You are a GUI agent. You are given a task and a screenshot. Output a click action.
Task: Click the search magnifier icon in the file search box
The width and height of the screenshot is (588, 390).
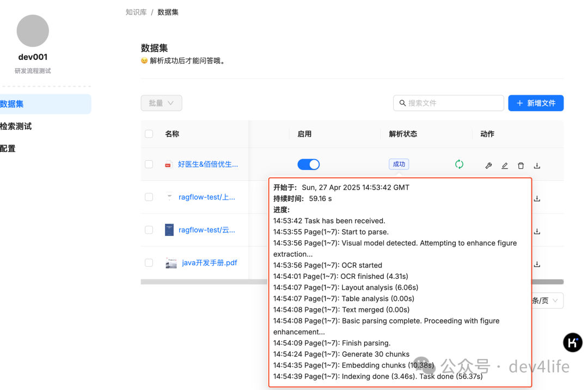point(402,103)
